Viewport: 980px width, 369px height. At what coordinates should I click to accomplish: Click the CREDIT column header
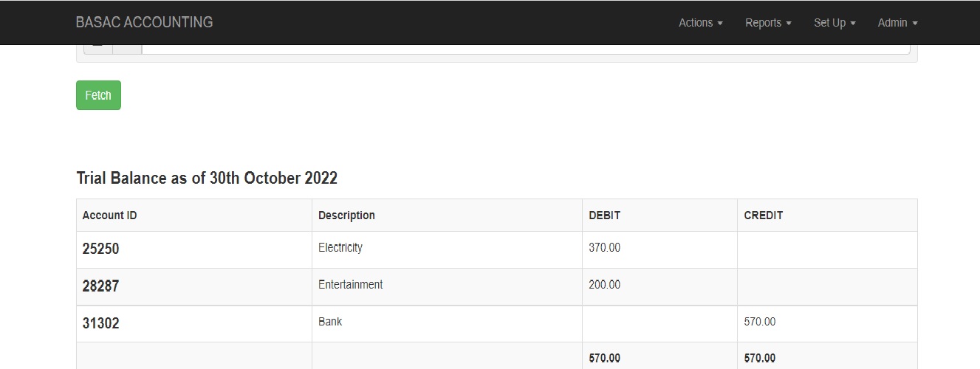[763, 215]
